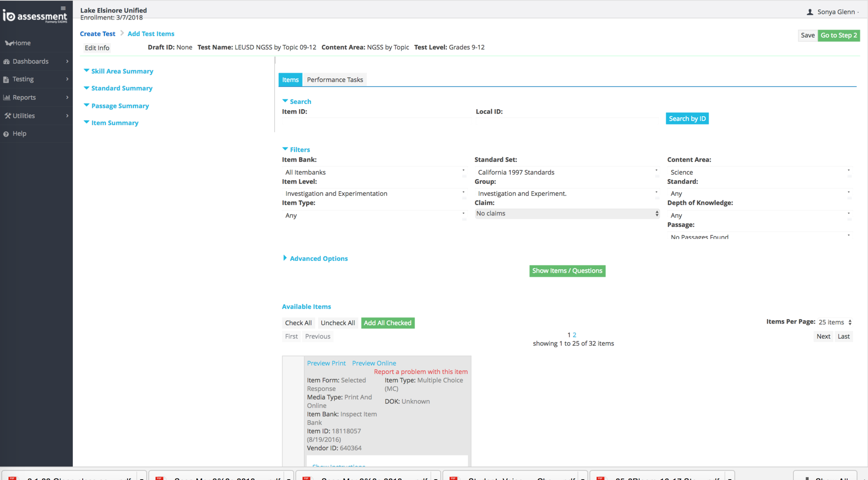Select the Items tab

click(290, 80)
